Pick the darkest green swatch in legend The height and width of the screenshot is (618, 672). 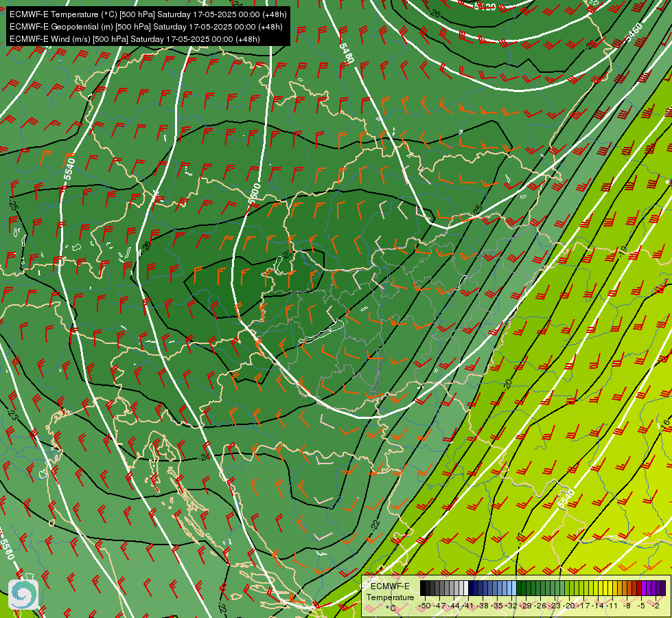tap(518, 588)
